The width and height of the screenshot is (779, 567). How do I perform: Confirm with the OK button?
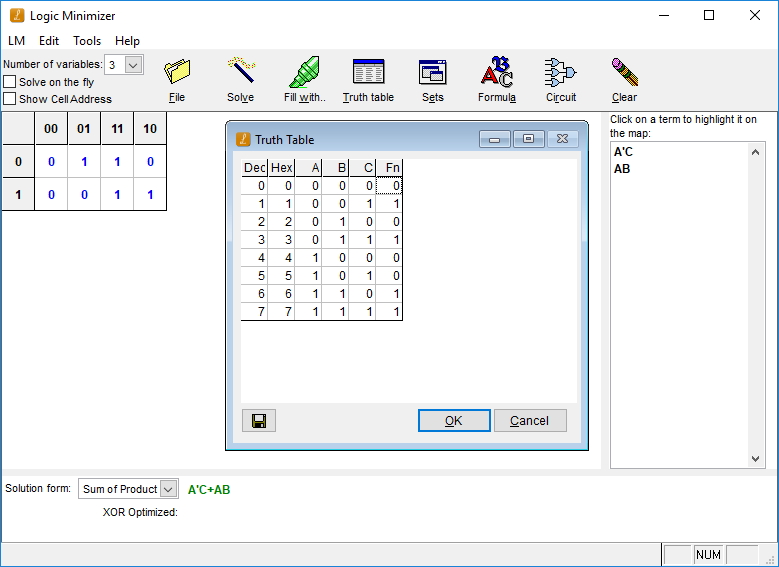point(454,421)
